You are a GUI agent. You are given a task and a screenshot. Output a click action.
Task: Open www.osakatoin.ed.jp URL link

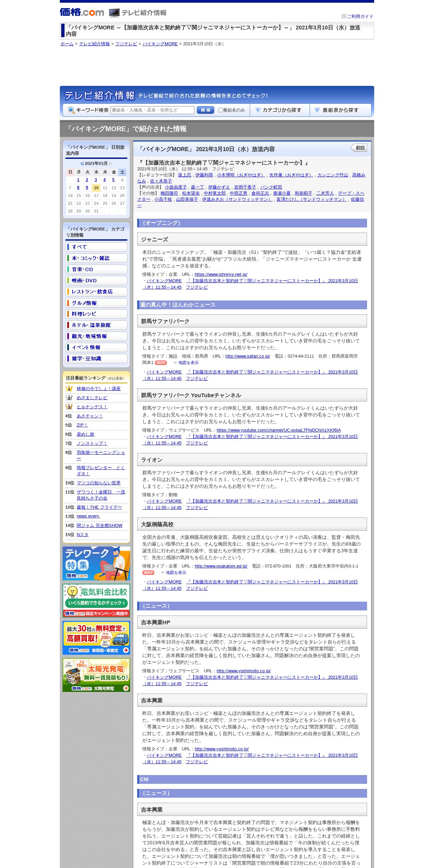(x=221, y=566)
